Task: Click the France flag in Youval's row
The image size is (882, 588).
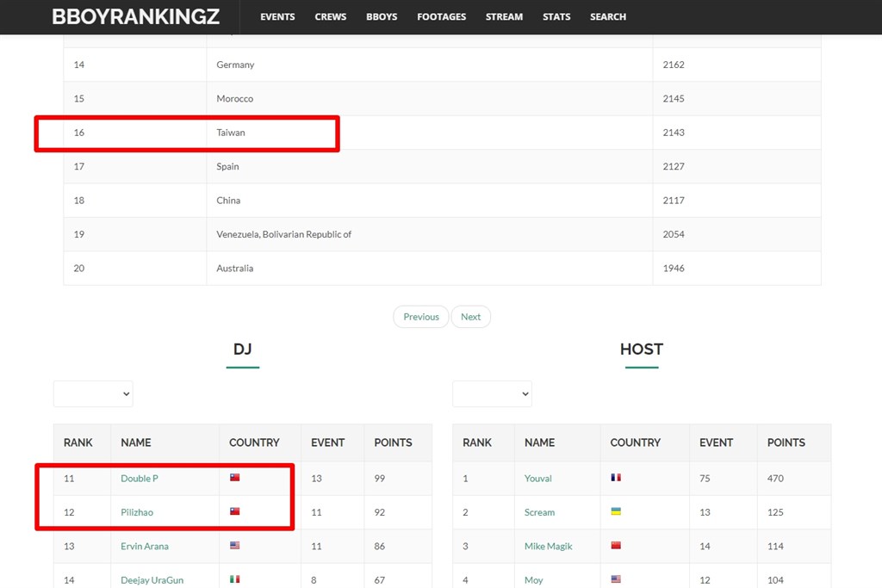Action: [x=616, y=477]
